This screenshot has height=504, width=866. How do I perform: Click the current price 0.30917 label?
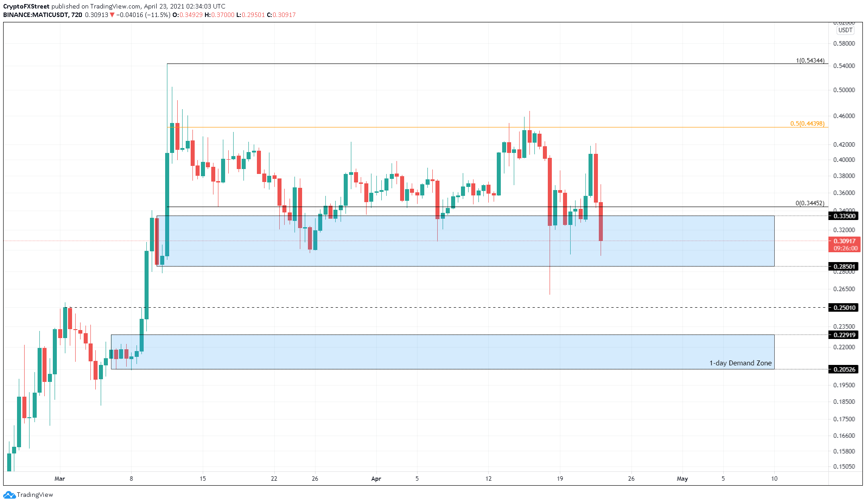[x=844, y=241]
